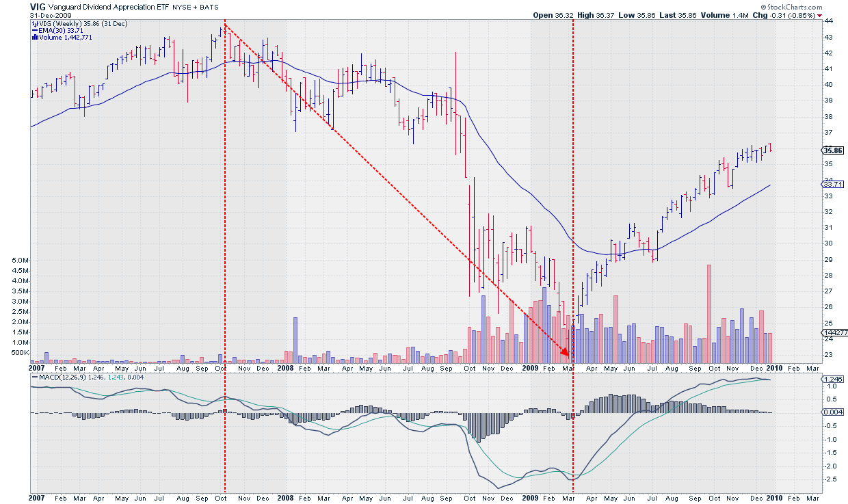
Task: Click the 5.0M volume scale label
Action: click(19, 261)
